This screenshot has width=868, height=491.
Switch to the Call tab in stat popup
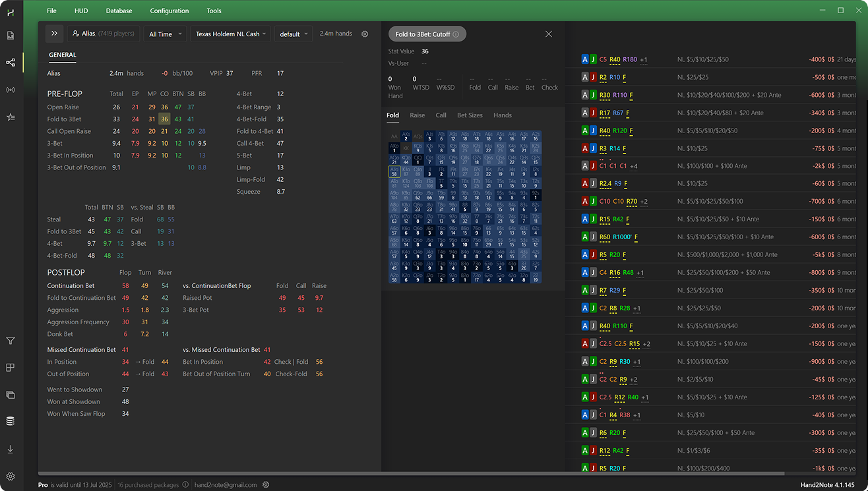[x=441, y=115]
